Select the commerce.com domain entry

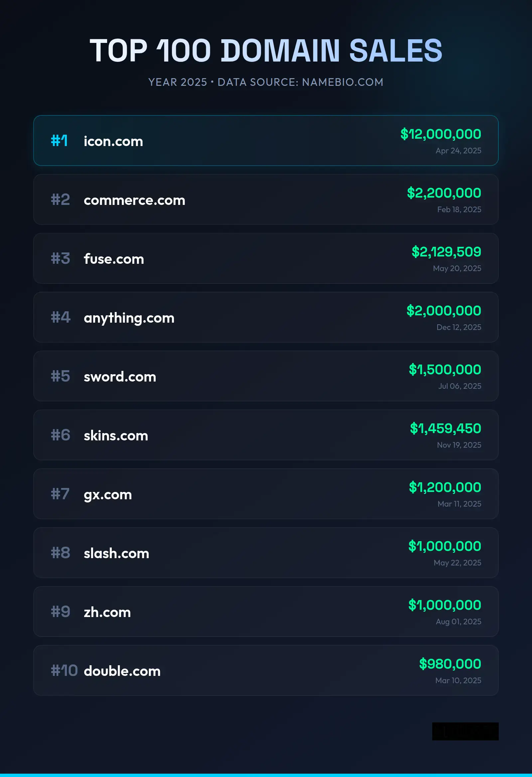click(134, 200)
